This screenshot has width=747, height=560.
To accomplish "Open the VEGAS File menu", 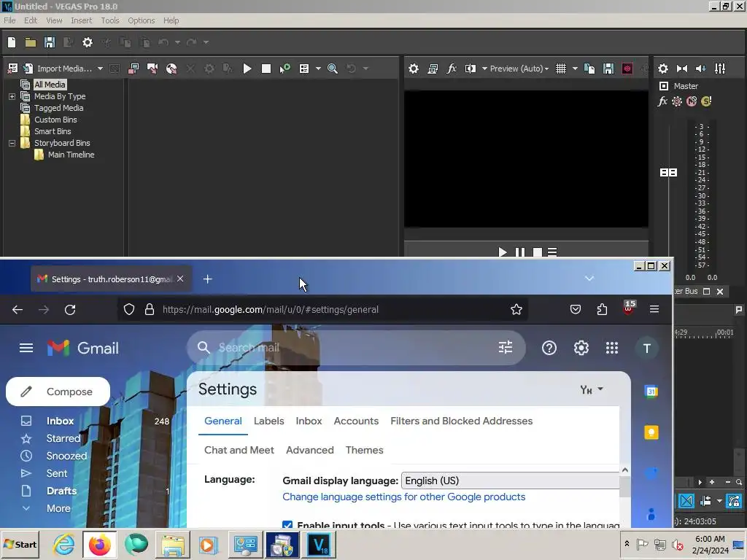I will [x=9, y=20].
